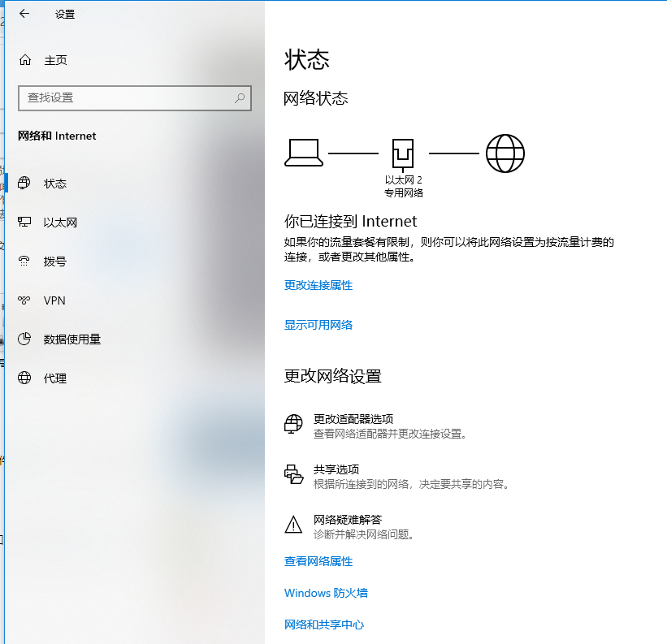Click the sharing options printer icon
The height and width of the screenshot is (644, 667).
click(293, 475)
